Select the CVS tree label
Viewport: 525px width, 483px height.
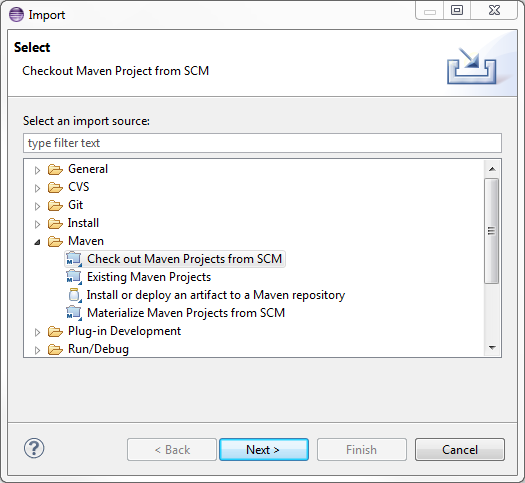(x=79, y=187)
